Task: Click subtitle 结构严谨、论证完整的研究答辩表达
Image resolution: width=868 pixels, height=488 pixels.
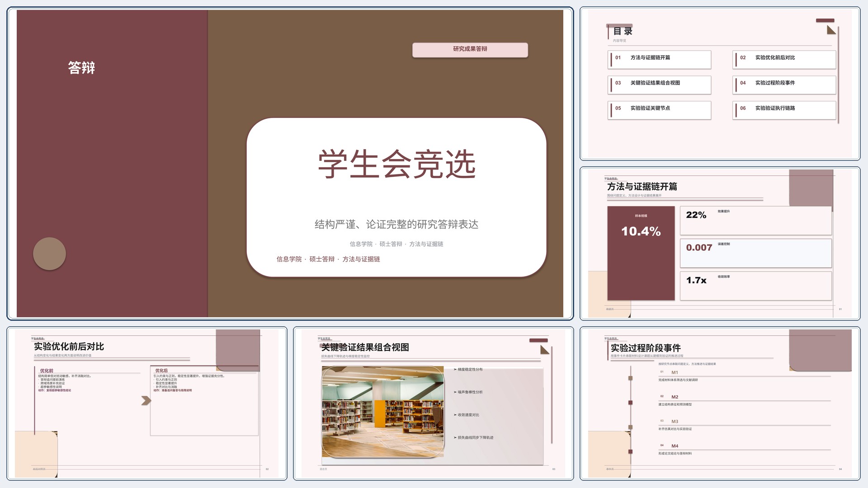Action: tap(396, 224)
